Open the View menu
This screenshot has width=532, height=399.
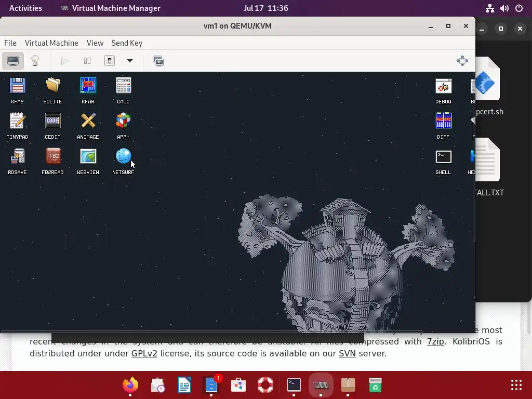[x=95, y=43]
